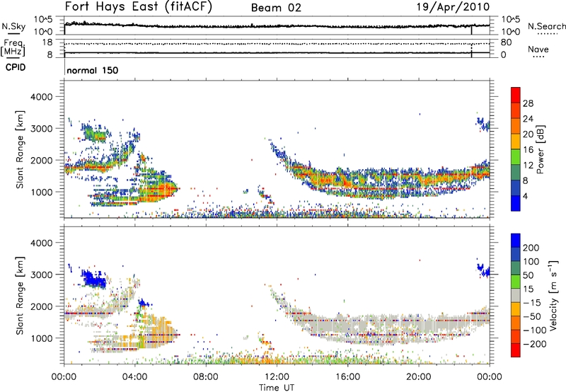Select the Velocity scale value "-200"
Image resolution: width=566 pixels, height=392 pixels.
click(534, 345)
